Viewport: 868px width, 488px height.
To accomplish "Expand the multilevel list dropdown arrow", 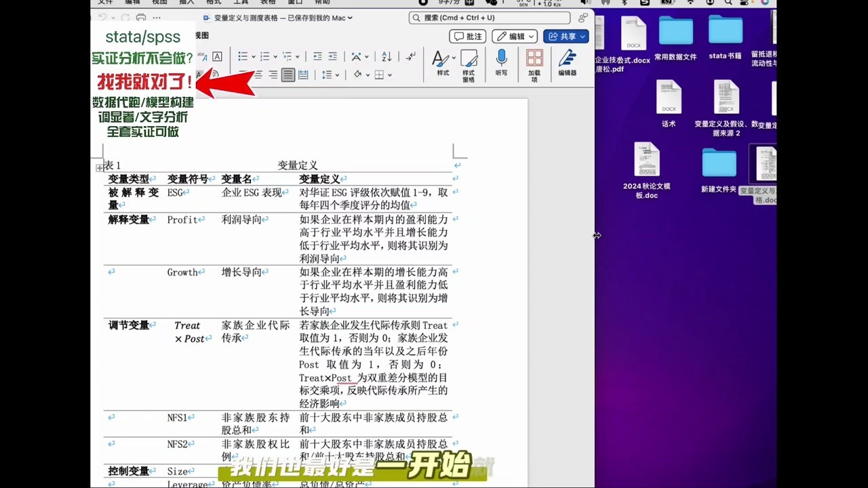I will (297, 57).
